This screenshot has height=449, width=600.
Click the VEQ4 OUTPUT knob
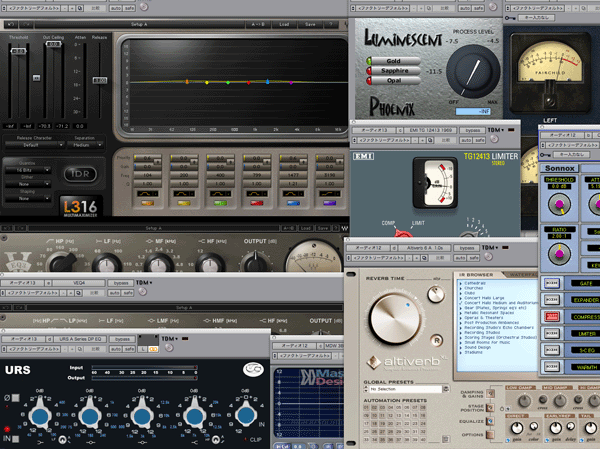coord(255,263)
